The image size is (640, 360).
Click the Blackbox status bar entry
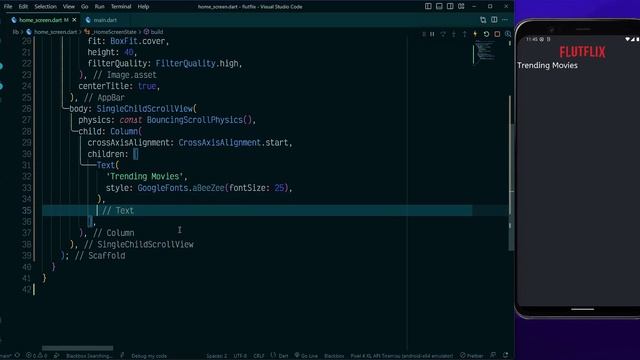(x=334, y=356)
